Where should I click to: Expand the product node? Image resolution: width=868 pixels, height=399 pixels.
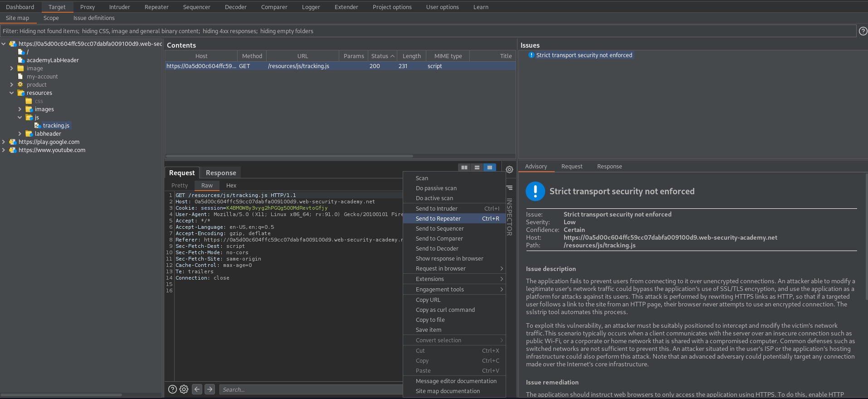(x=12, y=84)
